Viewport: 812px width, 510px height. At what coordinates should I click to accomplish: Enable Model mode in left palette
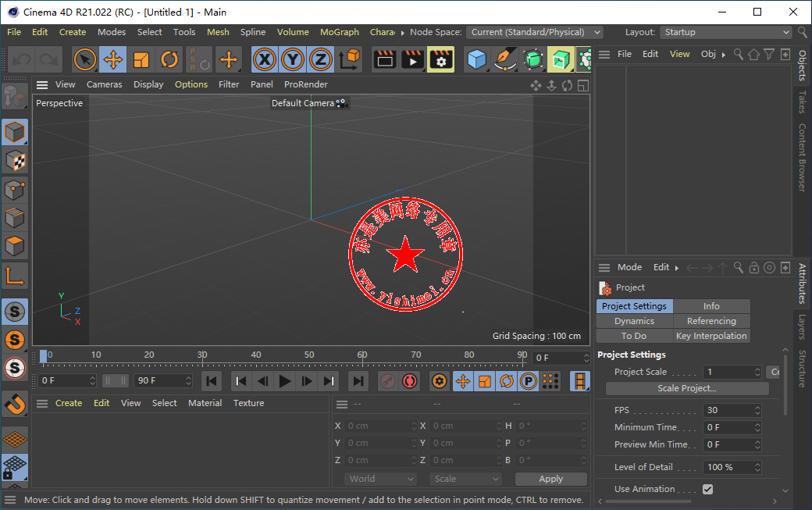(x=15, y=132)
